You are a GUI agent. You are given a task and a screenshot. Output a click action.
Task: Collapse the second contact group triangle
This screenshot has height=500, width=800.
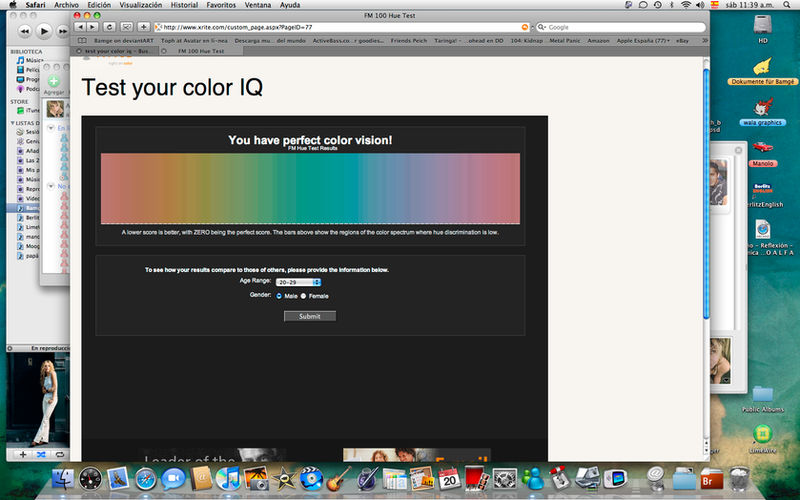pos(51,186)
